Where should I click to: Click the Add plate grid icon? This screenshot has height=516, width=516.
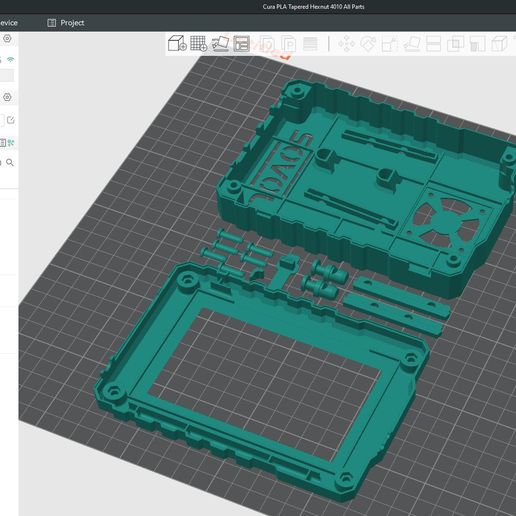point(198,44)
